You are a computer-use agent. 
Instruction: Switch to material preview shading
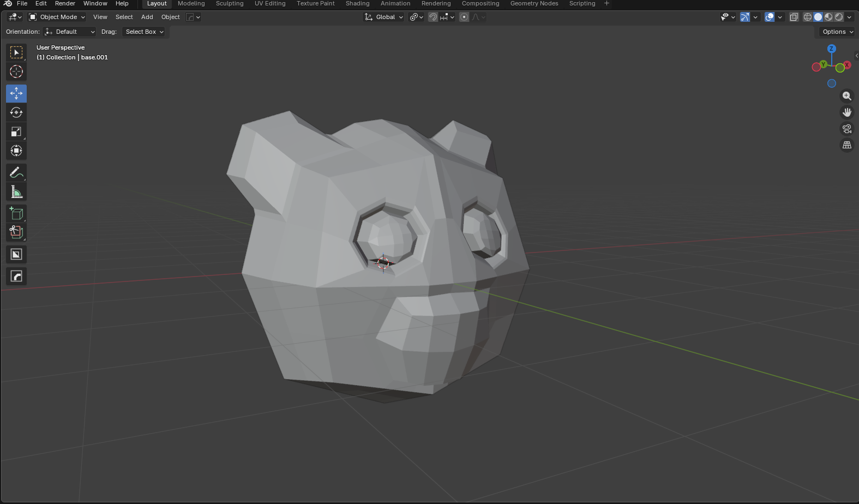(x=828, y=17)
